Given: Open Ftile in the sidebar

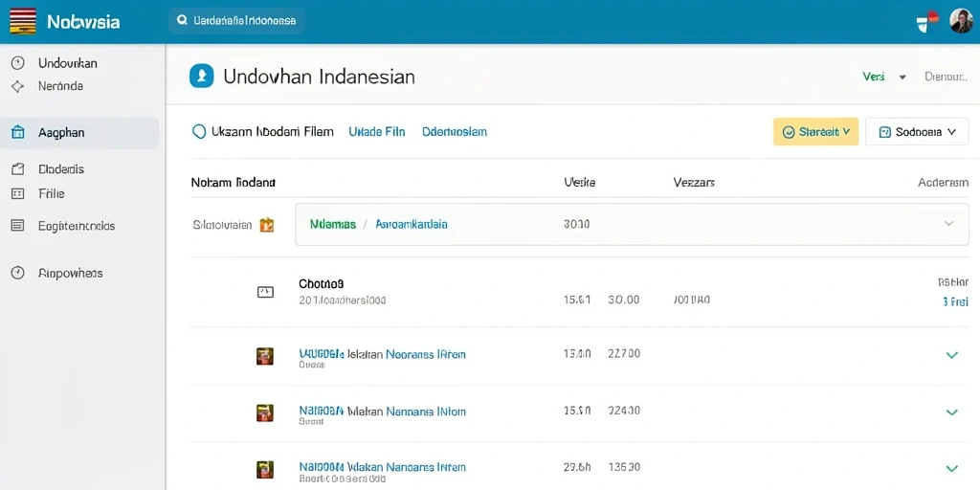Looking at the screenshot, I should (x=52, y=193).
